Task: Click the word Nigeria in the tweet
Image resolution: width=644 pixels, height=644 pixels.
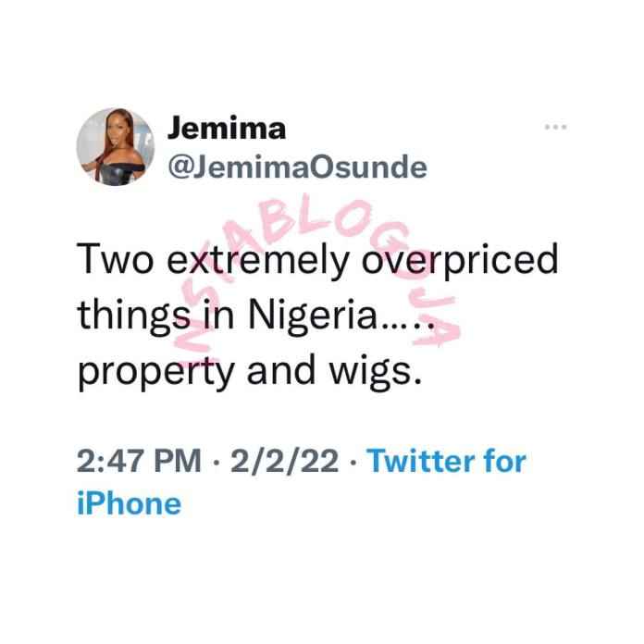Action: point(313,316)
